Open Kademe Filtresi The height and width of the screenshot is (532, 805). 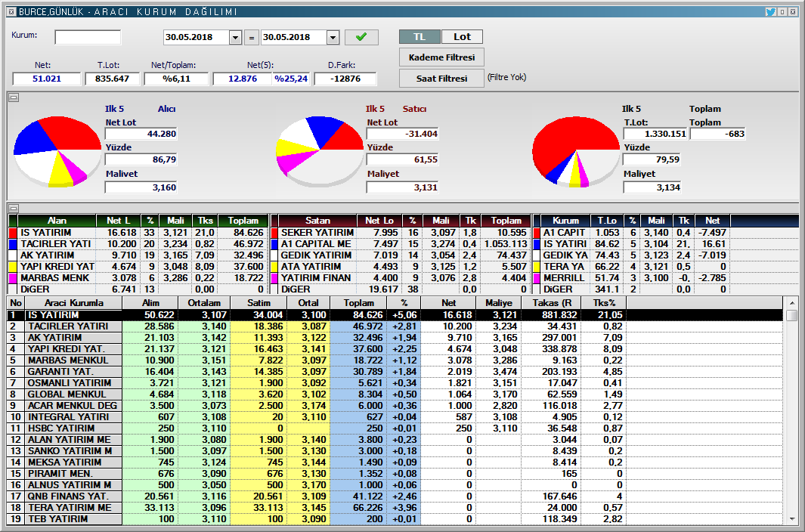coord(441,57)
